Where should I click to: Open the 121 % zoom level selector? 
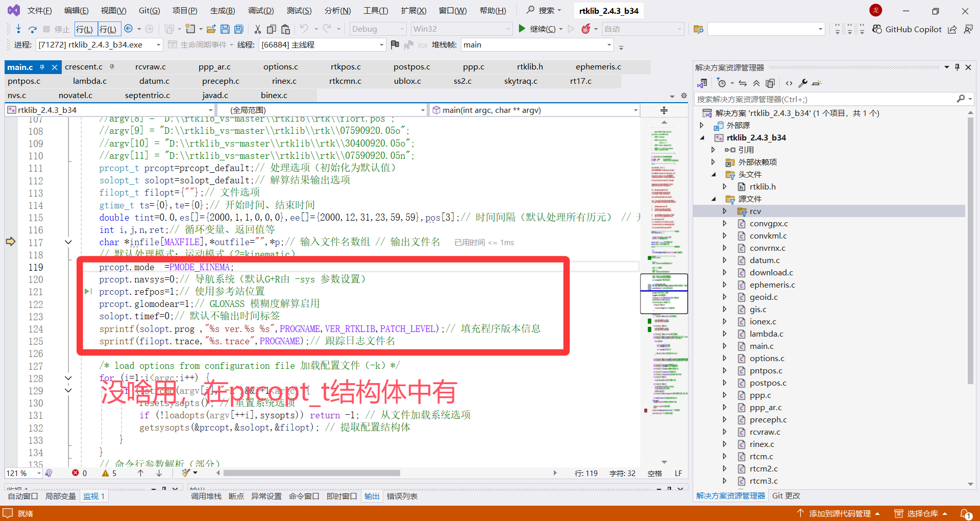coord(23,473)
